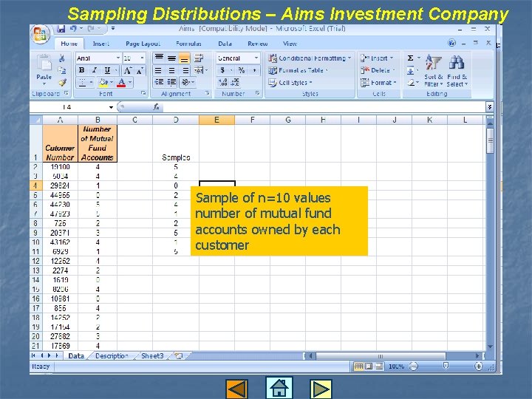Open the View ribbon tab

point(290,44)
